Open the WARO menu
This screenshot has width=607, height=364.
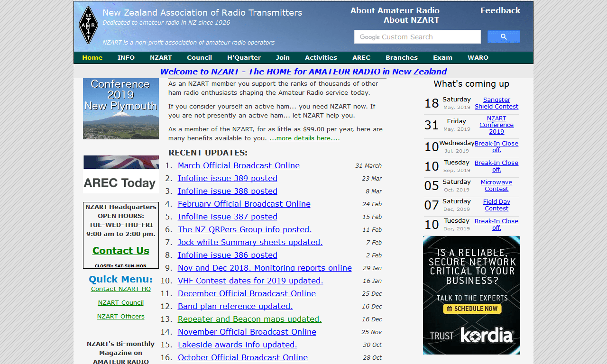(478, 58)
